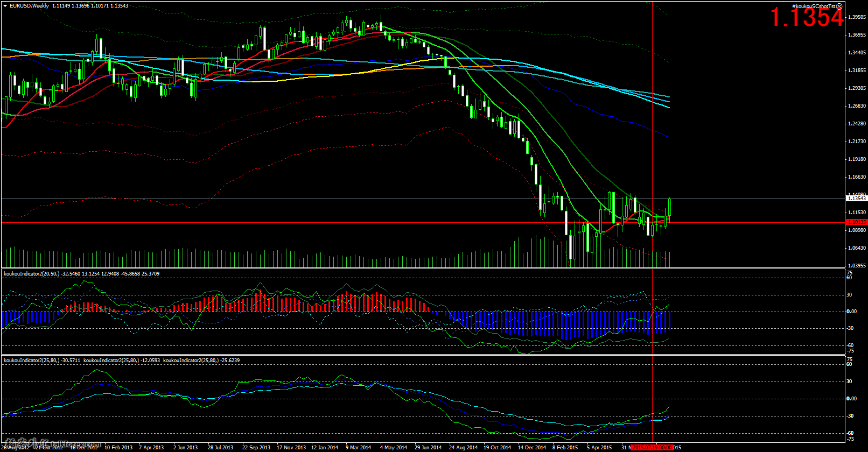Click the 1.11530 price scale label
Image resolution: width=868 pixels, height=452 pixels.
pos(857,213)
